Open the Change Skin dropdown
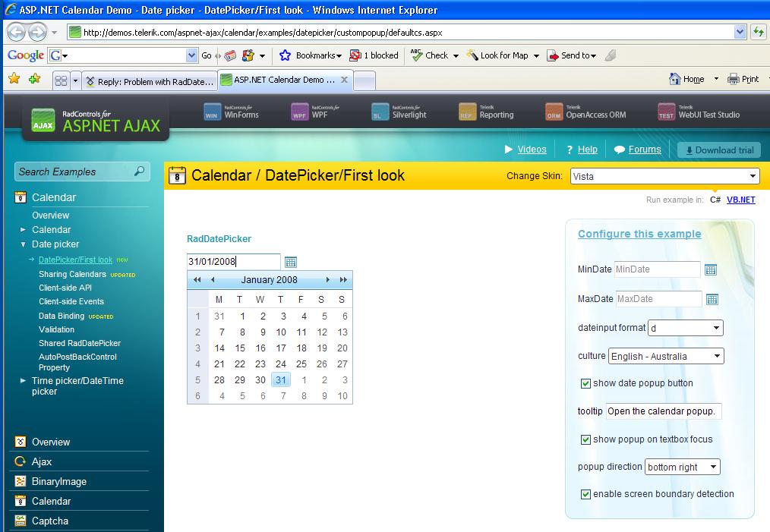Viewport: 770px width, 532px height. click(665, 176)
